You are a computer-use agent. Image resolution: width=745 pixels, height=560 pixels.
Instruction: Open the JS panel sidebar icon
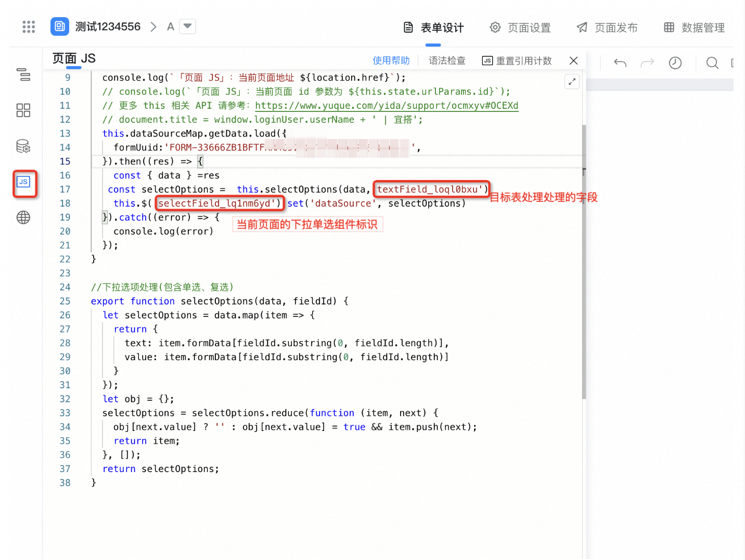[23, 182]
